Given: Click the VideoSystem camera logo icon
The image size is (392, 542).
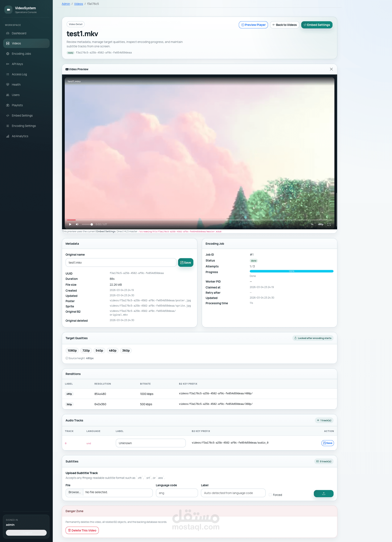Looking at the screenshot, I should [8, 10].
